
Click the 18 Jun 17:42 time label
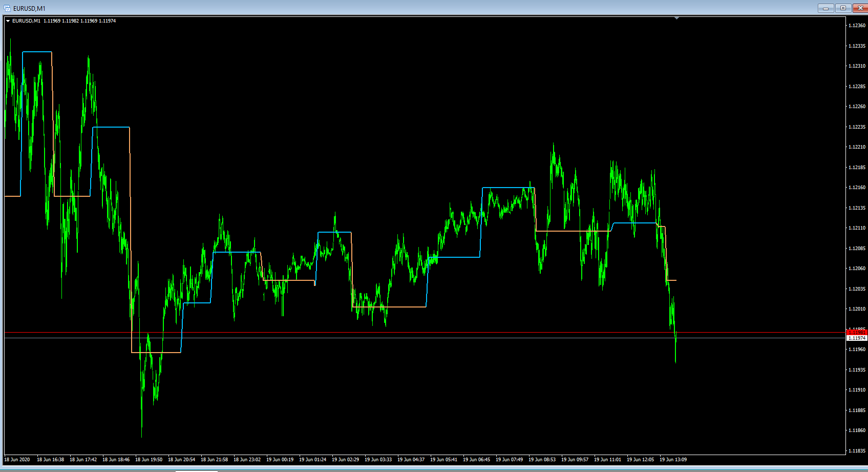coord(83,460)
